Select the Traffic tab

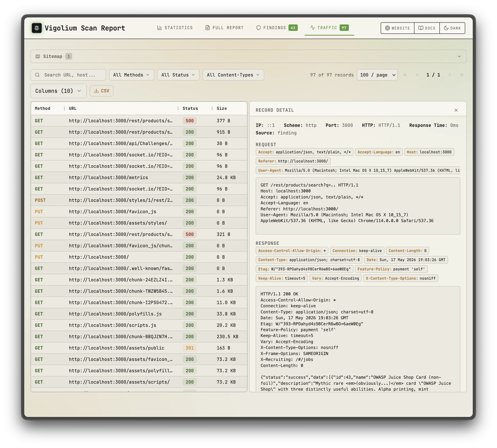[329, 28]
